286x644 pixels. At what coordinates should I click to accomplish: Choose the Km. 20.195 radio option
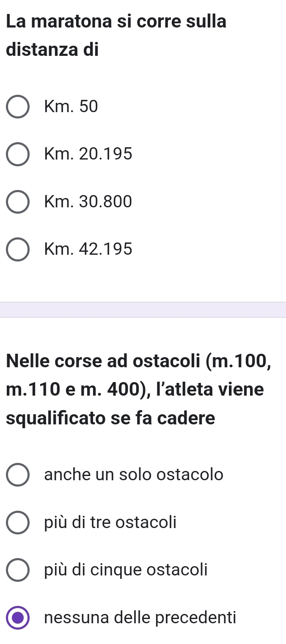click(x=18, y=155)
